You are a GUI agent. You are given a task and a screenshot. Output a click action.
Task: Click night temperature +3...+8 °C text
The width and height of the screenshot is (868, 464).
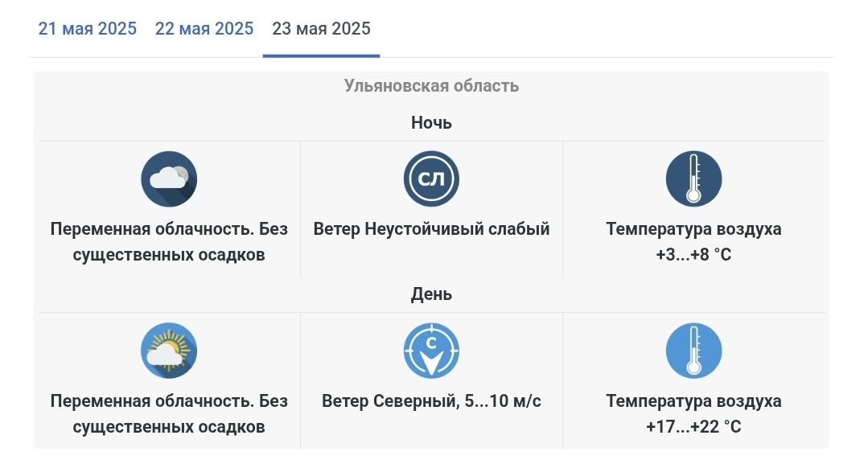693,255
